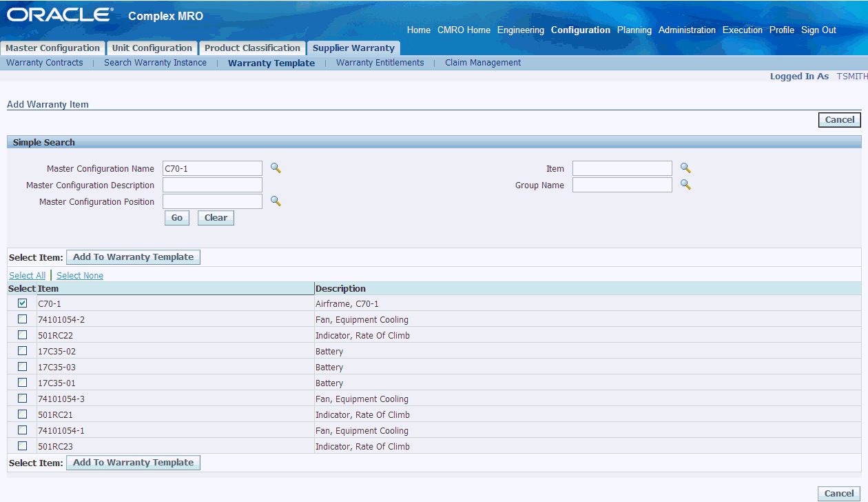The width and height of the screenshot is (868, 502).
Task: Select the Warranty Template subtab
Action: point(271,63)
